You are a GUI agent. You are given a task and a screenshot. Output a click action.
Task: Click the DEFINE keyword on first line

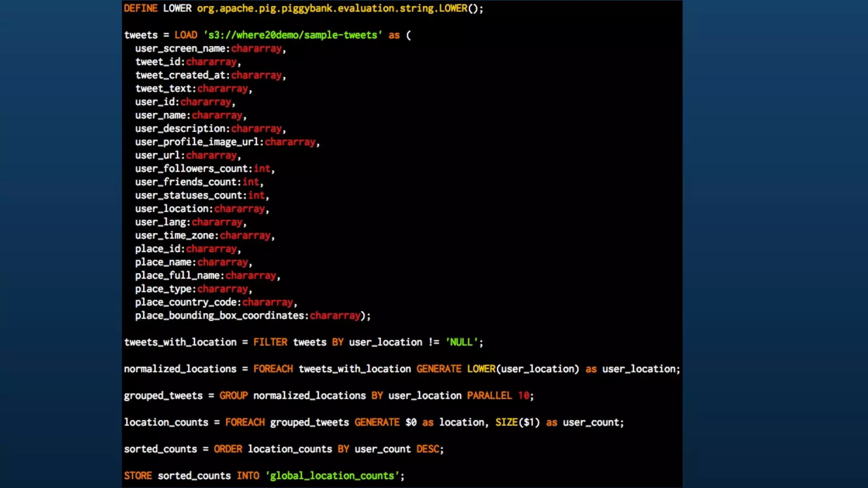[140, 8]
